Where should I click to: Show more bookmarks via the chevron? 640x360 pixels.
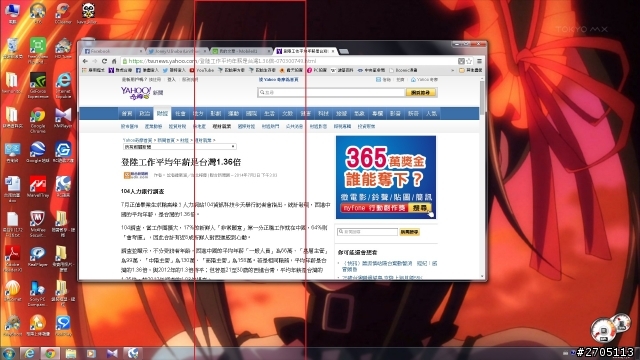pyautogui.click(x=452, y=70)
